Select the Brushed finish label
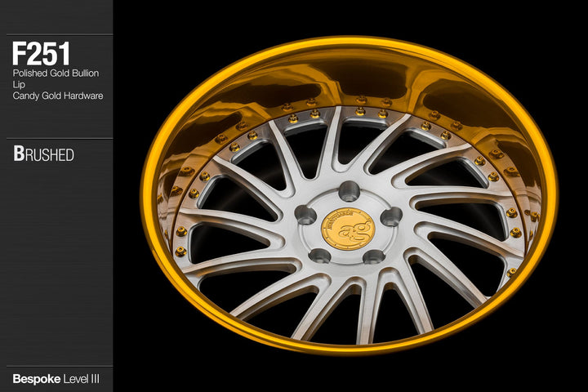This screenshot has width=588, height=392. pyautogui.click(x=43, y=154)
